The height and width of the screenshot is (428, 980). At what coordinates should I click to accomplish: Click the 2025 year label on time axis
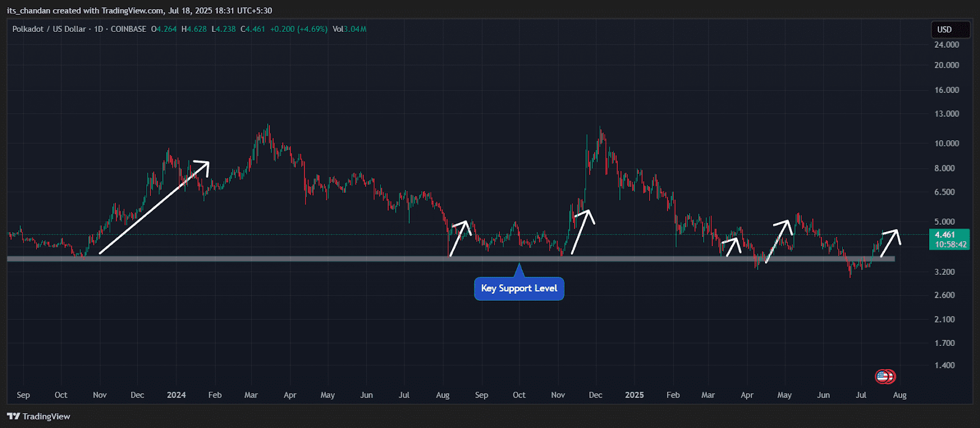coord(635,395)
